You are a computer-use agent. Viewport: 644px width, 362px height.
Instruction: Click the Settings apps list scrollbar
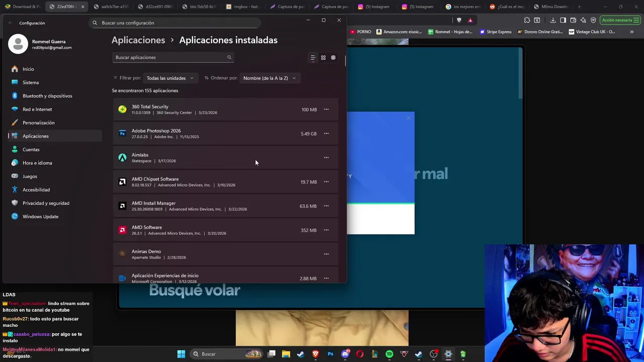coord(345,62)
